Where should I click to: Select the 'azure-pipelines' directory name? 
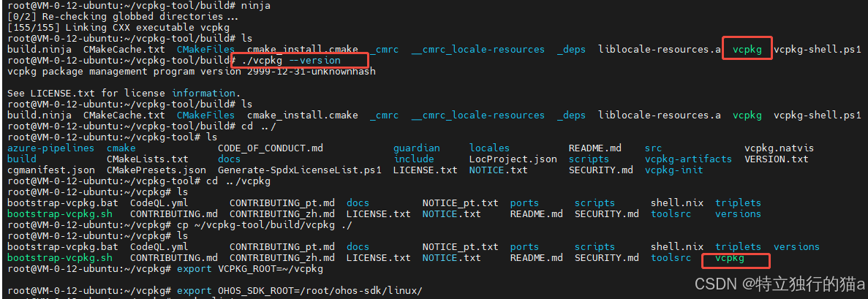click(x=51, y=148)
